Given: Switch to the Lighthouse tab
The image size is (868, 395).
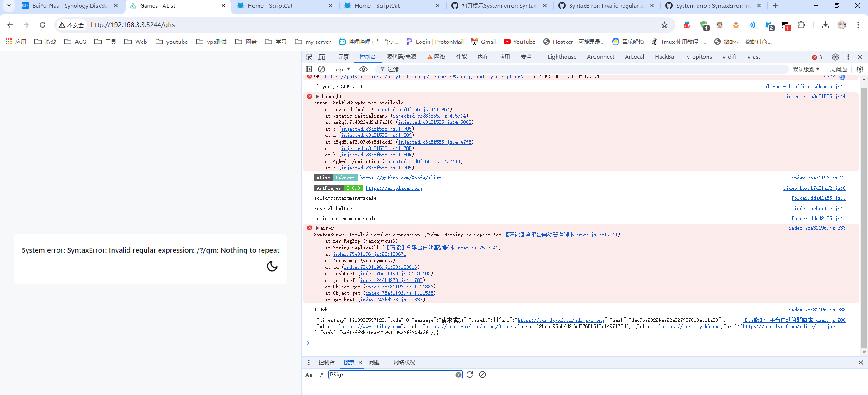Looking at the screenshot, I should pyautogui.click(x=561, y=57).
